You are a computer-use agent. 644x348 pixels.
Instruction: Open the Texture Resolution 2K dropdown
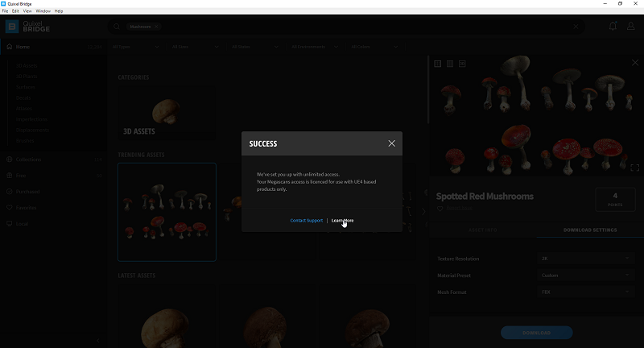click(586, 259)
